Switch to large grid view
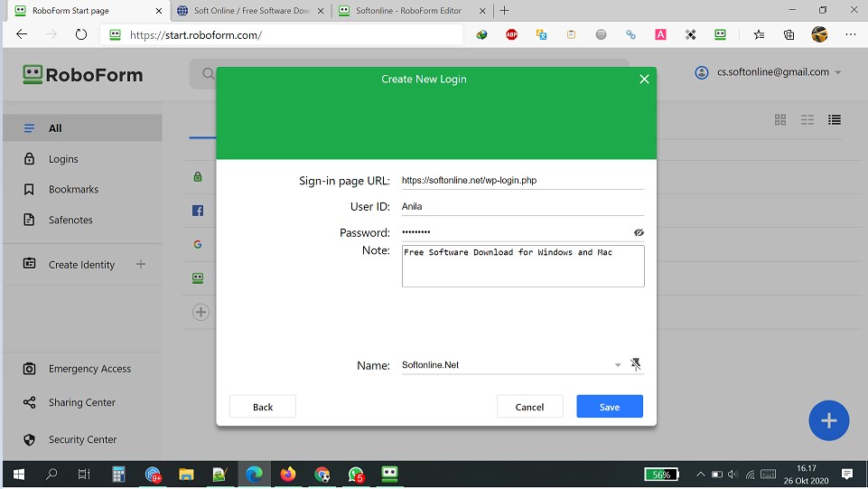The width and height of the screenshot is (868, 489). pos(780,119)
